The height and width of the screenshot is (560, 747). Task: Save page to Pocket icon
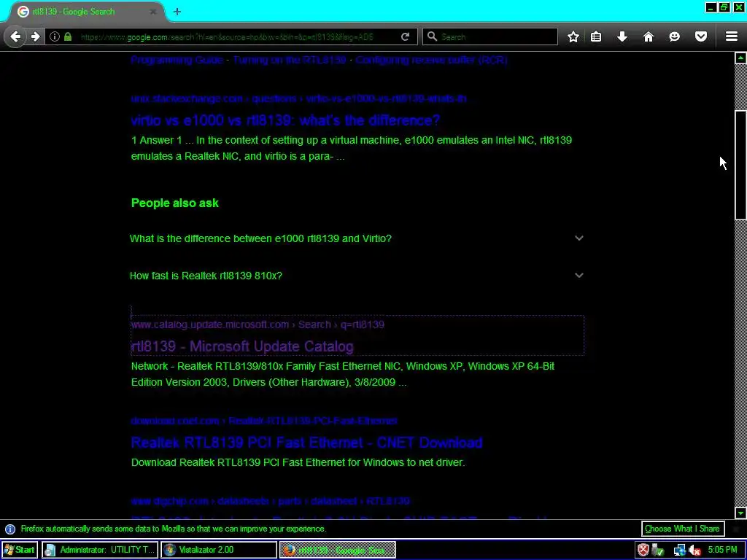coord(701,36)
